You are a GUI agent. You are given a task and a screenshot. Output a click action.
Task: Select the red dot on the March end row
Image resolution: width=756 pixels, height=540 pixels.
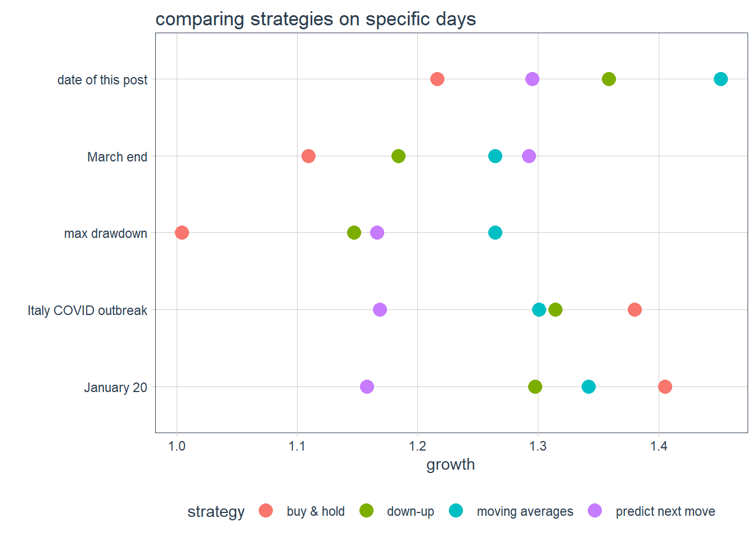pos(308,156)
